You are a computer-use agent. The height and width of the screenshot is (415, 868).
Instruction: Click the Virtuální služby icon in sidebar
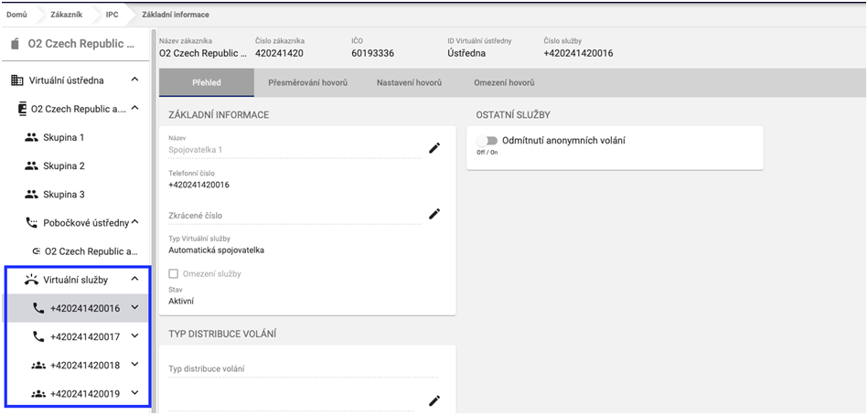pos(30,280)
